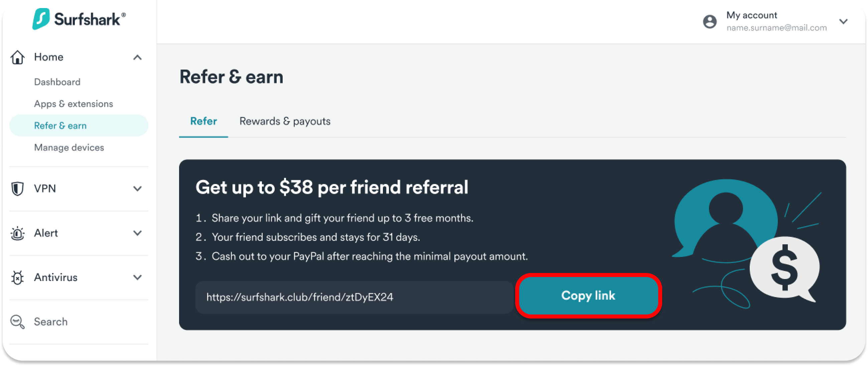Click the VPN shield icon

coord(17,189)
